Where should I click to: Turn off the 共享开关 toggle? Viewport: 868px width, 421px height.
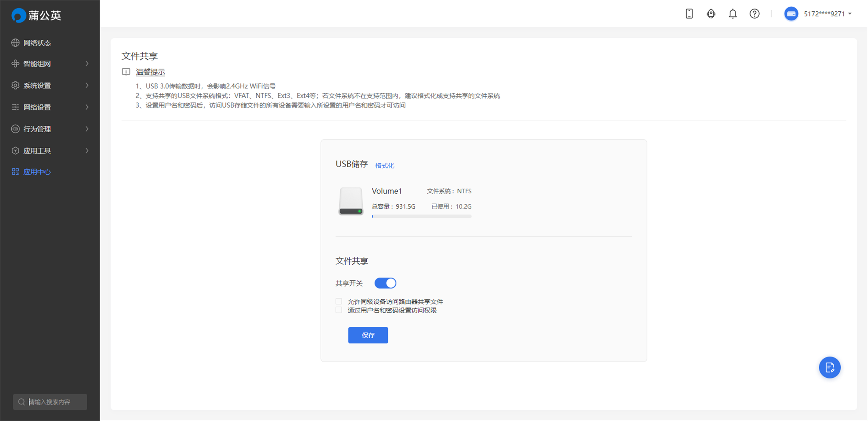(x=385, y=283)
